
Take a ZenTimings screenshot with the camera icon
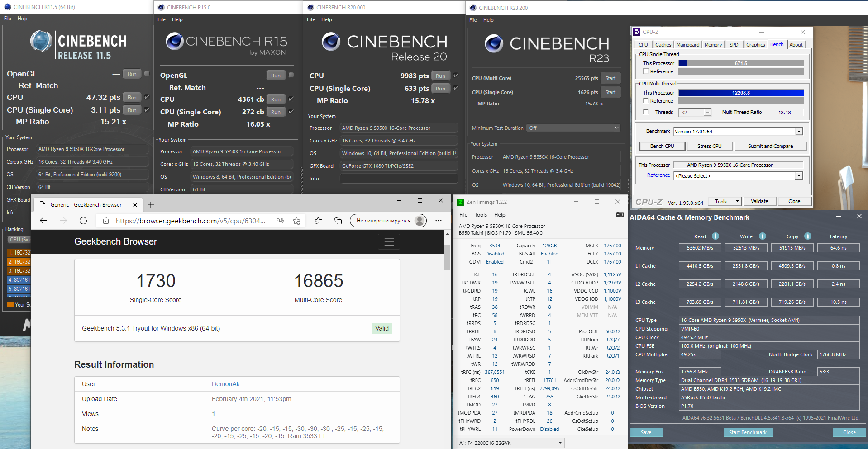point(620,214)
